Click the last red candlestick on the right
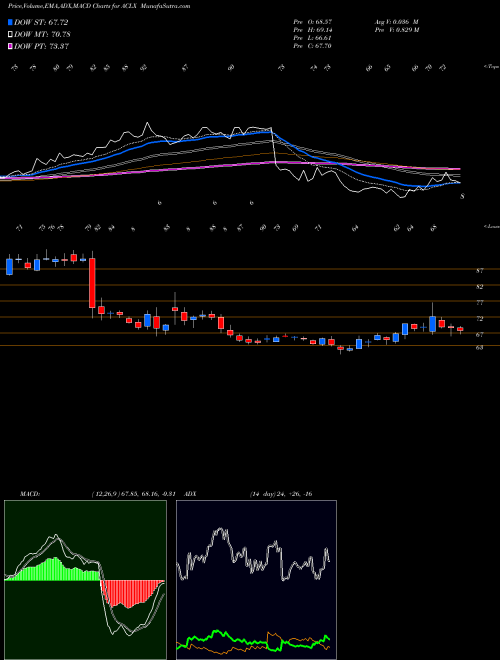The height and width of the screenshot is (660, 500). point(460,330)
